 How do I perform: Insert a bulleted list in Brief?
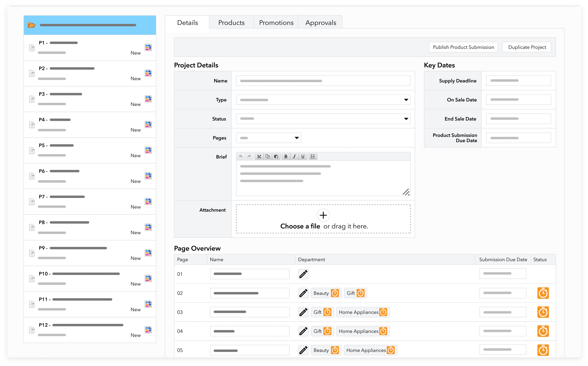313,157
